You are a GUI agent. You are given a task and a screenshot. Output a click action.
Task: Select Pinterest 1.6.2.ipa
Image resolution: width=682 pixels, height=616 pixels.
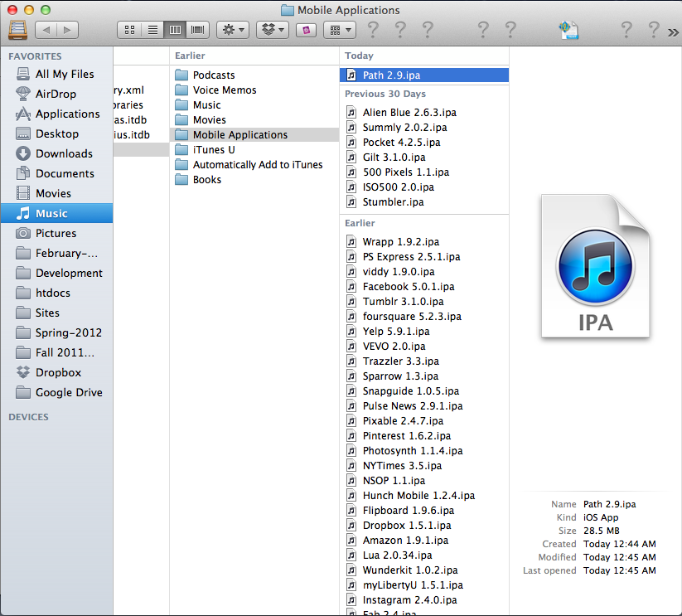click(424, 436)
